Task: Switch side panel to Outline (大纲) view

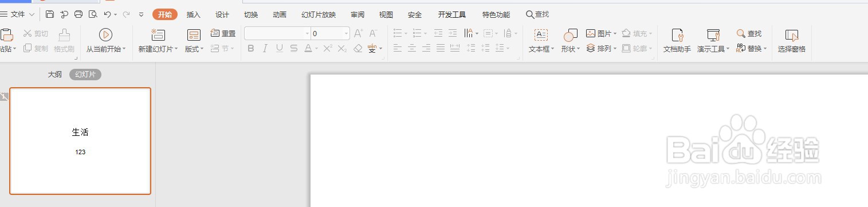Action: coord(55,75)
